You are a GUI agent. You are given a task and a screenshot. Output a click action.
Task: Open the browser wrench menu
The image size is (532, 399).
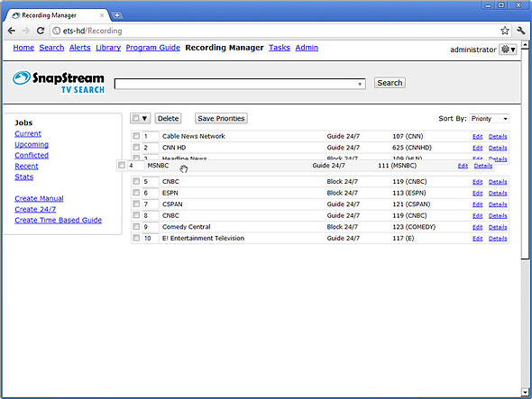[x=521, y=31]
